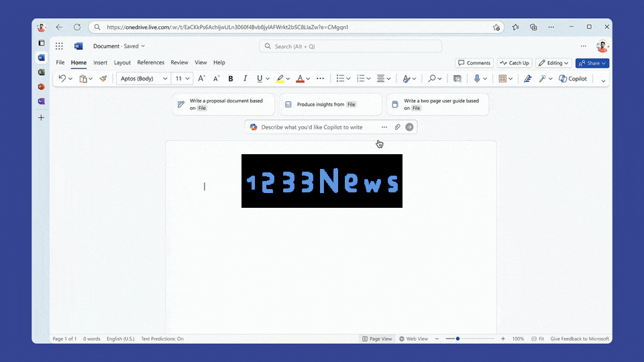The width and height of the screenshot is (644, 362).
Task: Expand the ribbon with the chevron at far right
Action: click(603, 80)
